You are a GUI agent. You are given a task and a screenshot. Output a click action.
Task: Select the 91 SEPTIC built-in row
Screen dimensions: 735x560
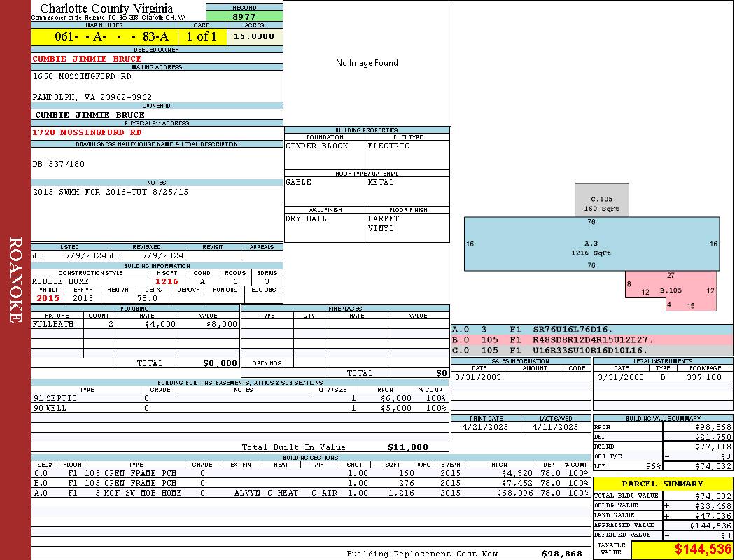238,398
